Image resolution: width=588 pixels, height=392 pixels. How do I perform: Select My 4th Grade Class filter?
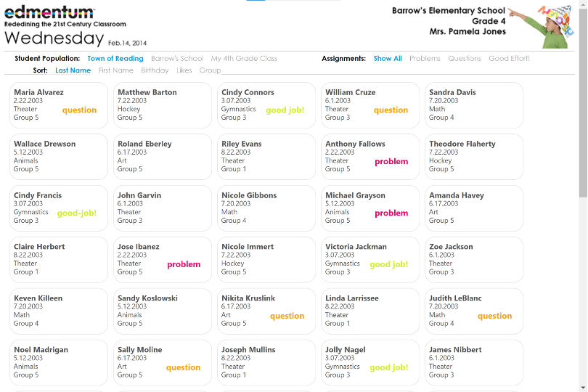tap(244, 59)
